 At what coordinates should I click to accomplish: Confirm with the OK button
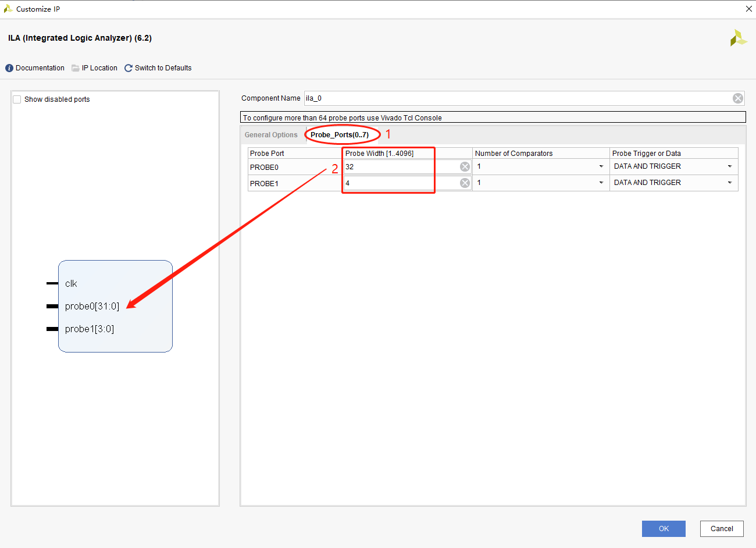pos(664,529)
